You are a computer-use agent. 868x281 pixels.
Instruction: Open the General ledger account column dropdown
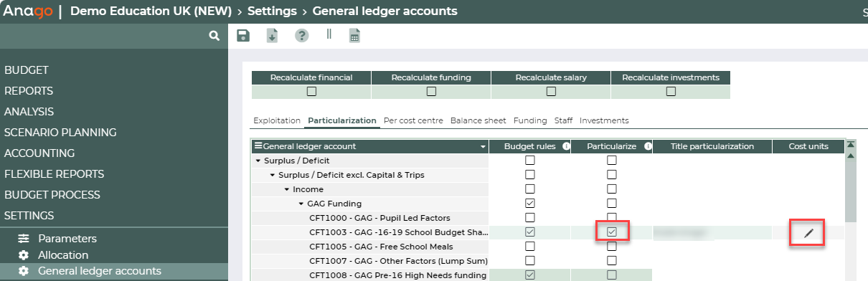[x=483, y=146]
